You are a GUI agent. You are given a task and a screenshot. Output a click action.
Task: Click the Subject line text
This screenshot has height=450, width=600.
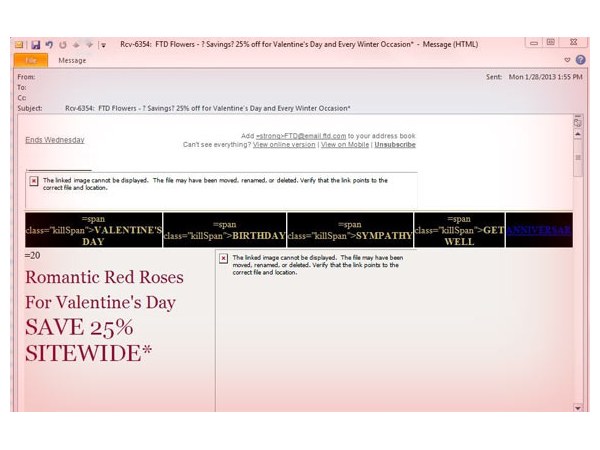coord(208,108)
